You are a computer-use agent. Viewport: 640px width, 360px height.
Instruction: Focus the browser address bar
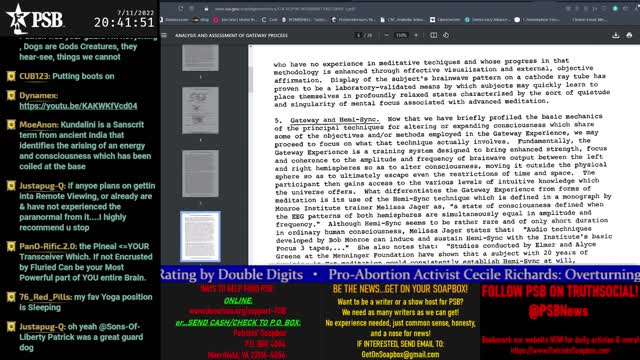(286, 9)
